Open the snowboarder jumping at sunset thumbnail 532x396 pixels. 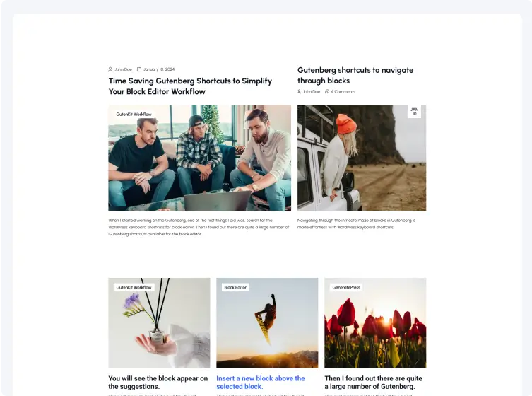(267, 323)
